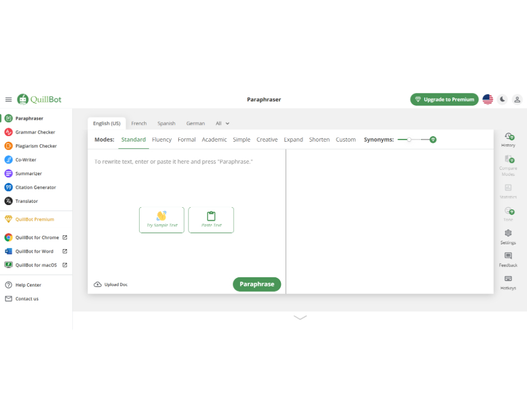Expand more content with bottom chevron
This screenshot has height=420, width=527.
[300, 318]
